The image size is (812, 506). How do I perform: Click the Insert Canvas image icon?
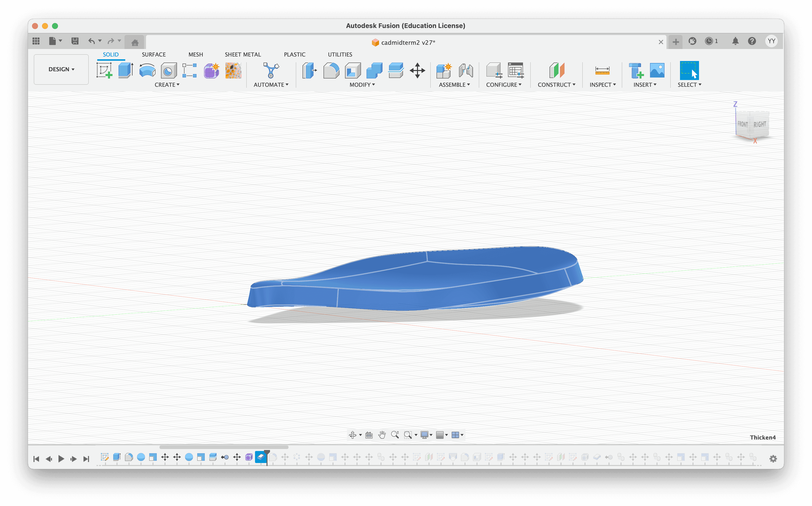[657, 70]
